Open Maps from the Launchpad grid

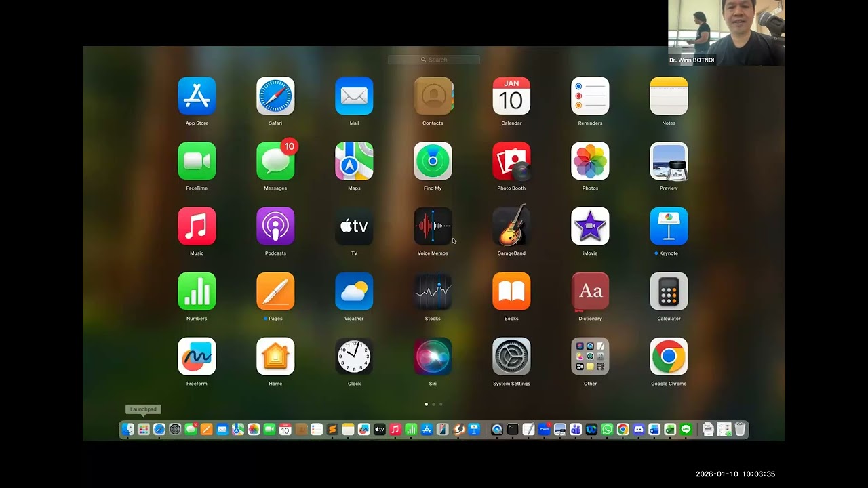(x=354, y=161)
